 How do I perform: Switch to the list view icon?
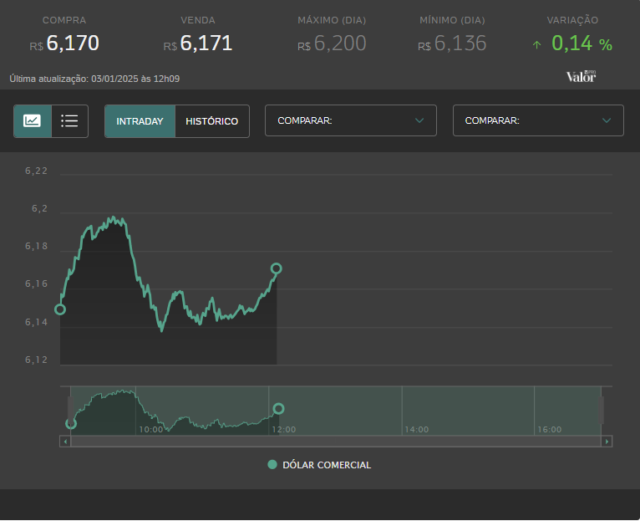(69, 121)
